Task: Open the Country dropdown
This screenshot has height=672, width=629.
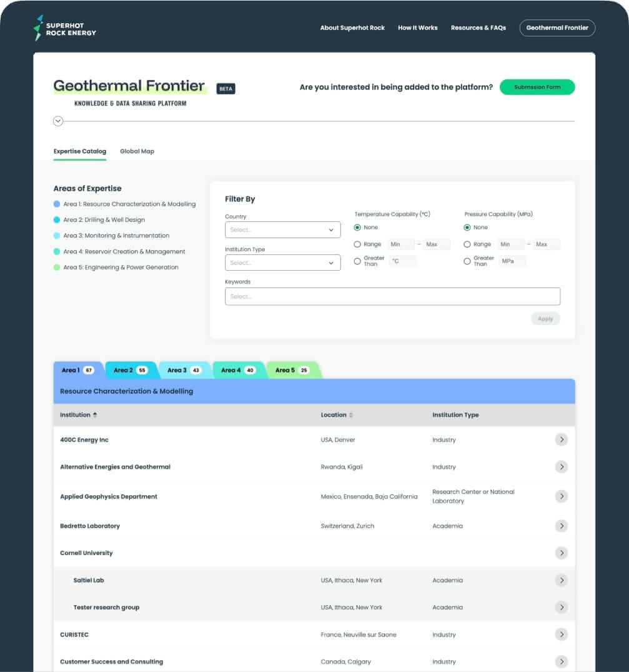Action: (x=282, y=229)
